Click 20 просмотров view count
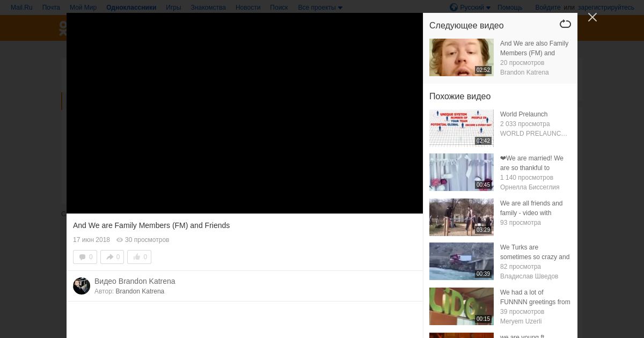 click(x=522, y=63)
